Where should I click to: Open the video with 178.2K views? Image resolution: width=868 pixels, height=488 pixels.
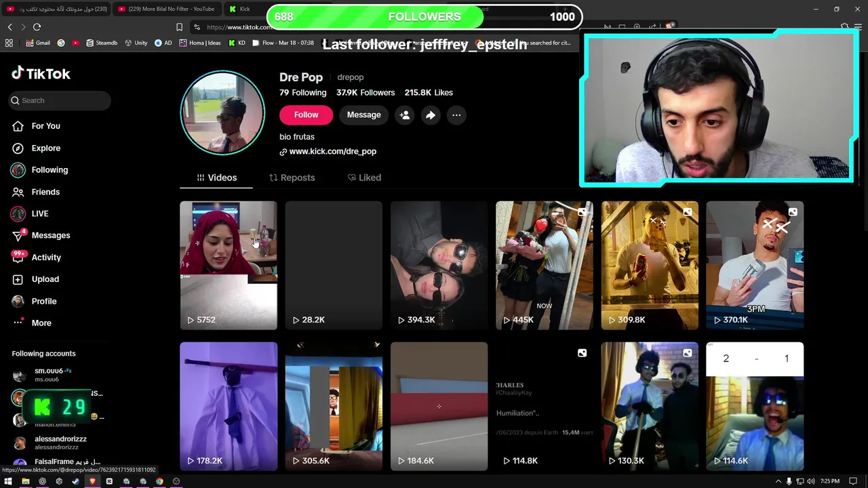[229, 406]
